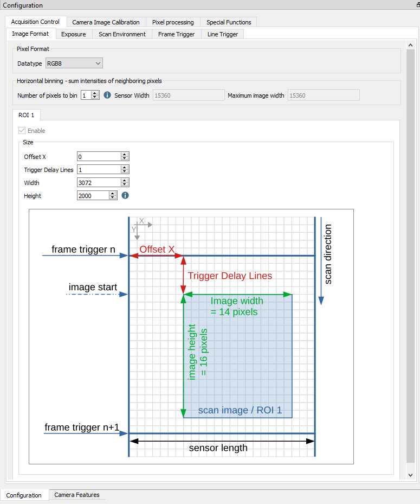
Task: Click info icon beside Height field
Action: (125, 195)
